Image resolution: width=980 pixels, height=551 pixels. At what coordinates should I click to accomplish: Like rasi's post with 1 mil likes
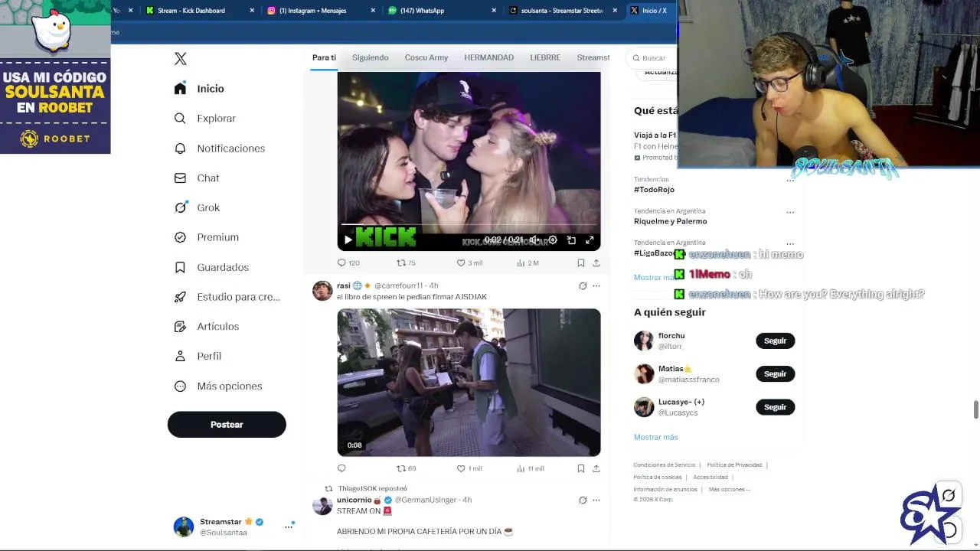click(469, 468)
